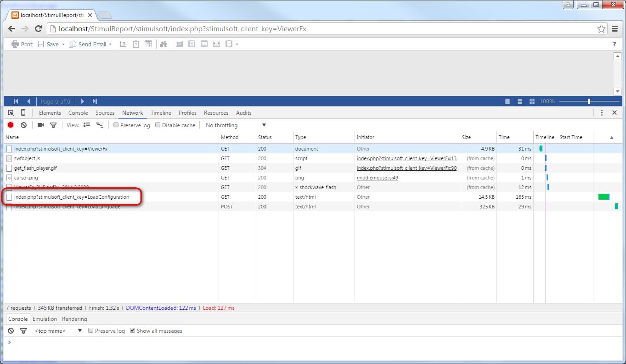Bookmark page with the star icon
The width and height of the screenshot is (626, 364).
601,29
